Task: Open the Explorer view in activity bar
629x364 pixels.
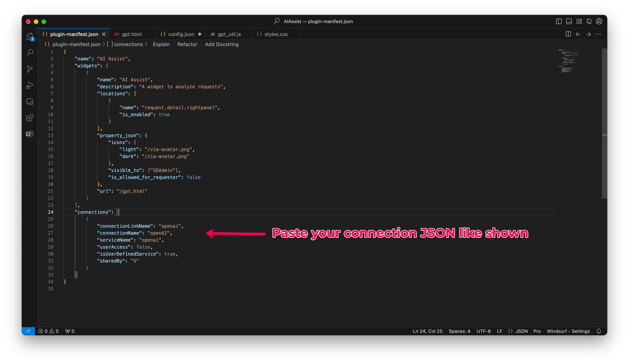Action: (30, 36)
